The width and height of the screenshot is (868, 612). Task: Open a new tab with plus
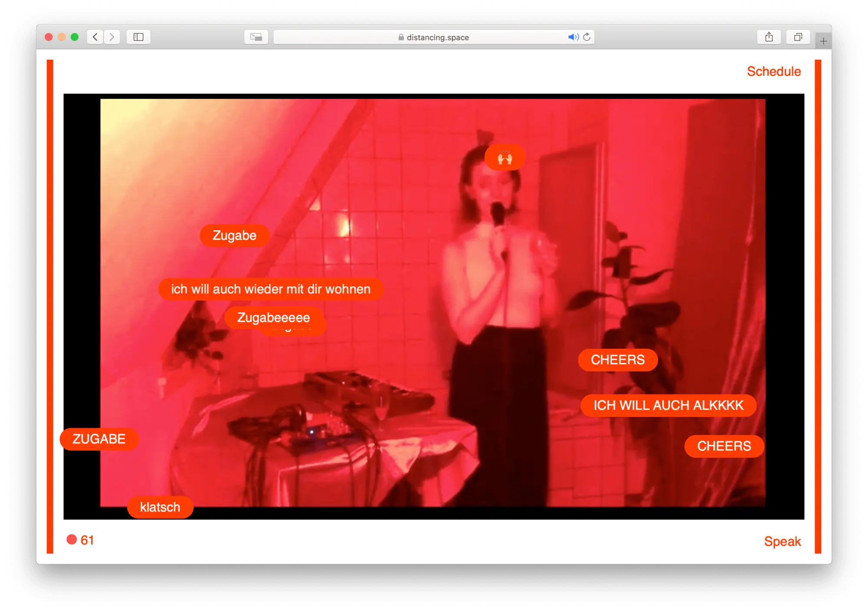(x=823, y=41)
